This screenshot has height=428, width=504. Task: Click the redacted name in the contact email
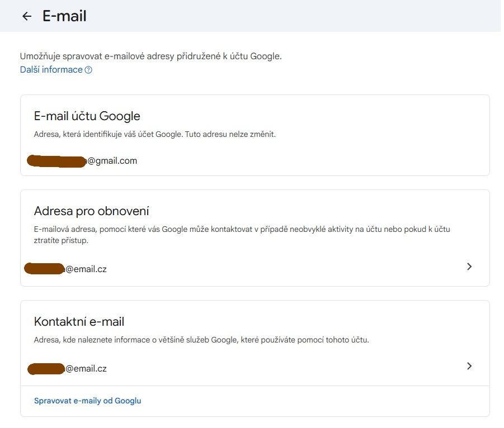coord(46,368)
